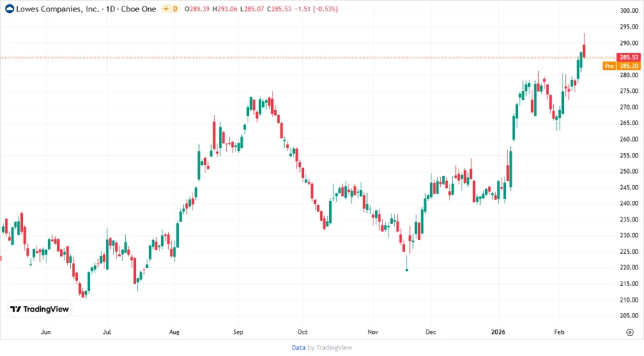Click the open value O289.39
Image resolution: width=644 pixels, height=356 pixels.
(197, 9)
